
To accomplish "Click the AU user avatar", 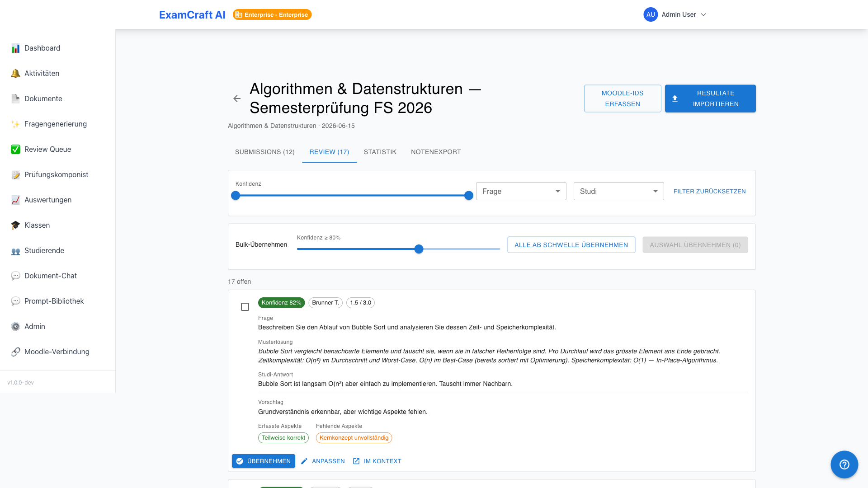I will click(x=651, y=14).
